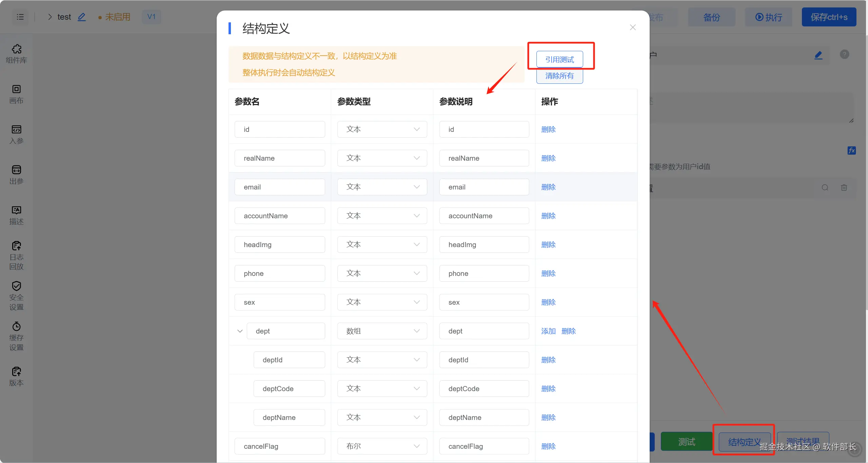Toggle the hamburger menu at top left
Image resolution: width=868 pixels, height=463 pixels.
pyautogui.click(x=20, y=17)
